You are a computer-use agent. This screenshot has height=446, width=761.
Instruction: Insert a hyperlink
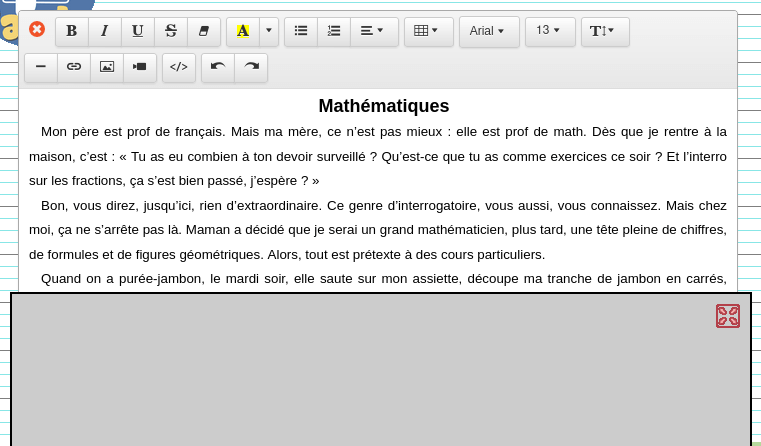point(74,67)
